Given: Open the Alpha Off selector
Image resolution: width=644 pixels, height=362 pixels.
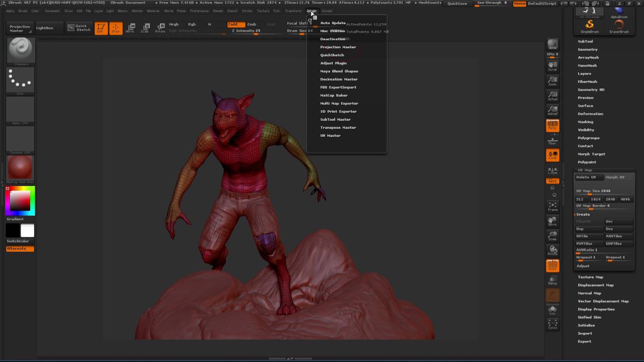Looking at the screenshot, I should coord(21,110).
